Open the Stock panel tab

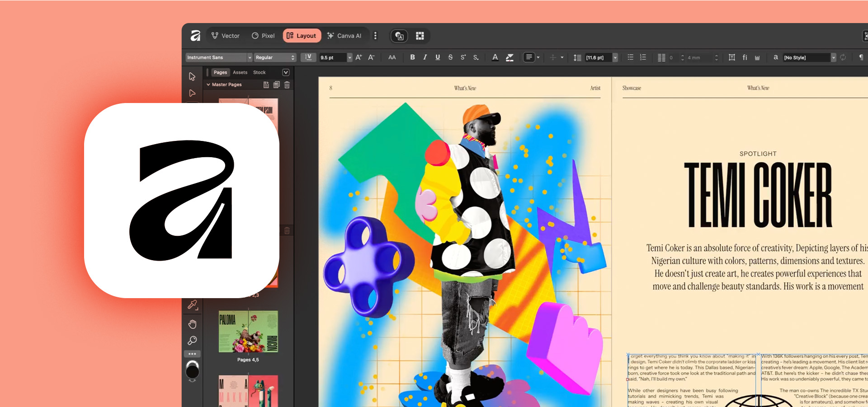259,72
